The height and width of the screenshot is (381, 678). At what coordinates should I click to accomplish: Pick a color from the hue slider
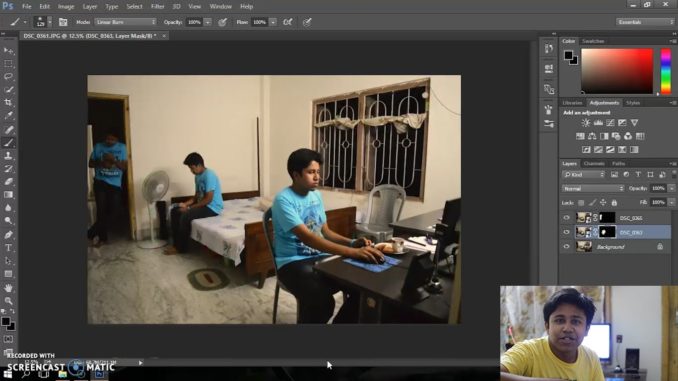(666, 71)
